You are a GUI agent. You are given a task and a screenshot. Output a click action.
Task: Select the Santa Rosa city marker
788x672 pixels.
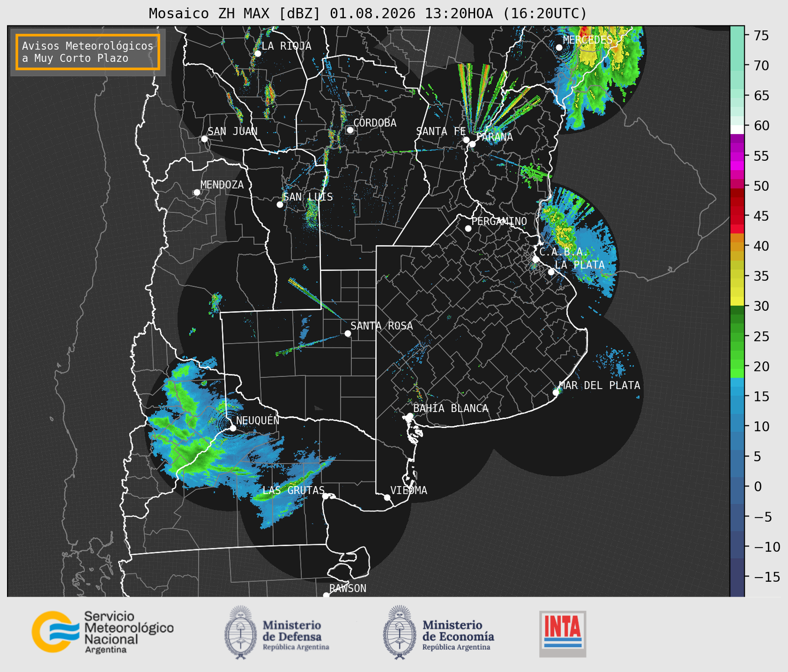[348, 333]
